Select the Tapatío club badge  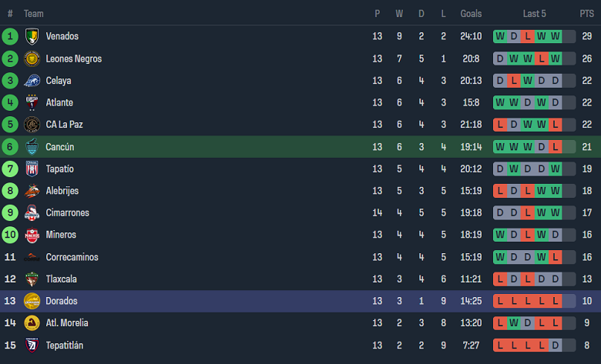32,169
